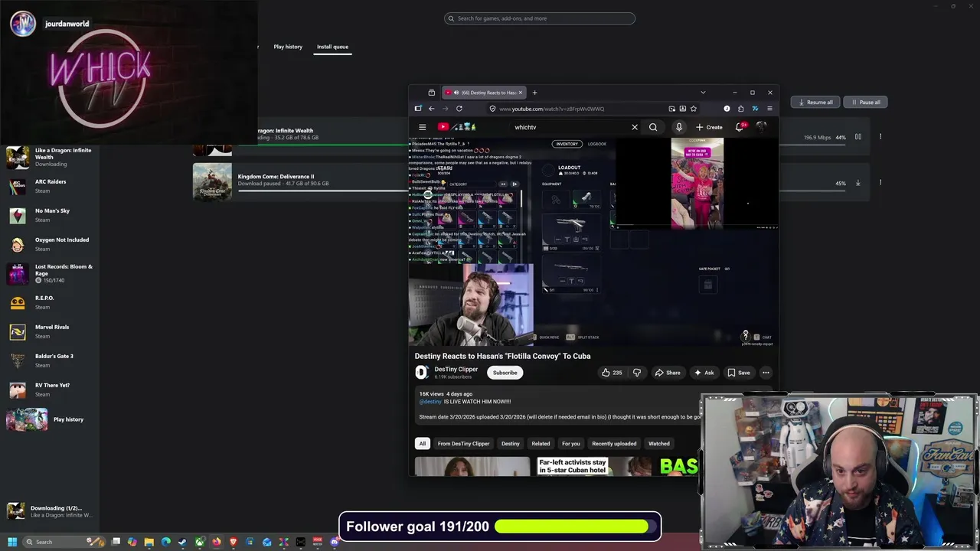
Task: Go back in the Firefox window
Action: (x=431, y=109)
